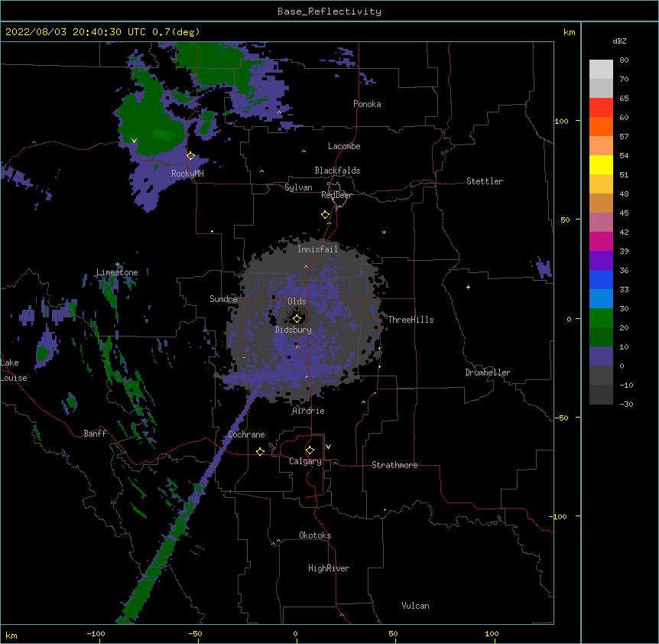Screen dimensions: 659x644
Task: Click the white plus marker north of Drumheller
Action: point(468,287)
